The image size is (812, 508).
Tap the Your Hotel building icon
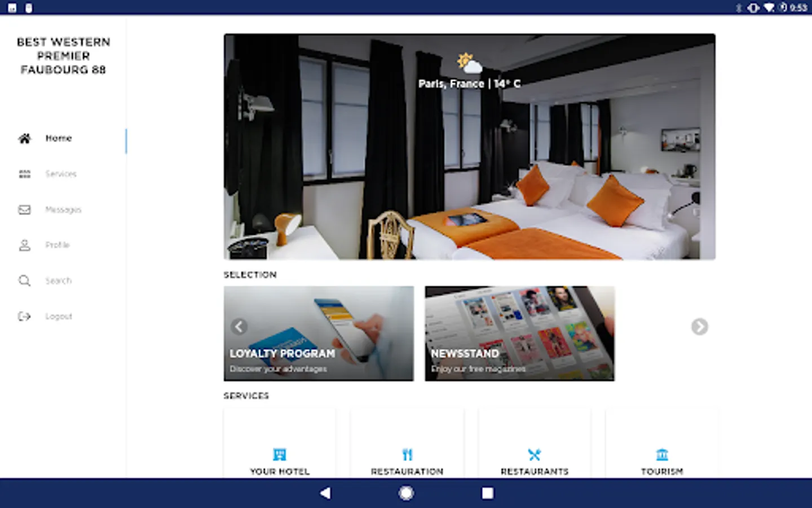pyautogui.click(x=280, y=454)
